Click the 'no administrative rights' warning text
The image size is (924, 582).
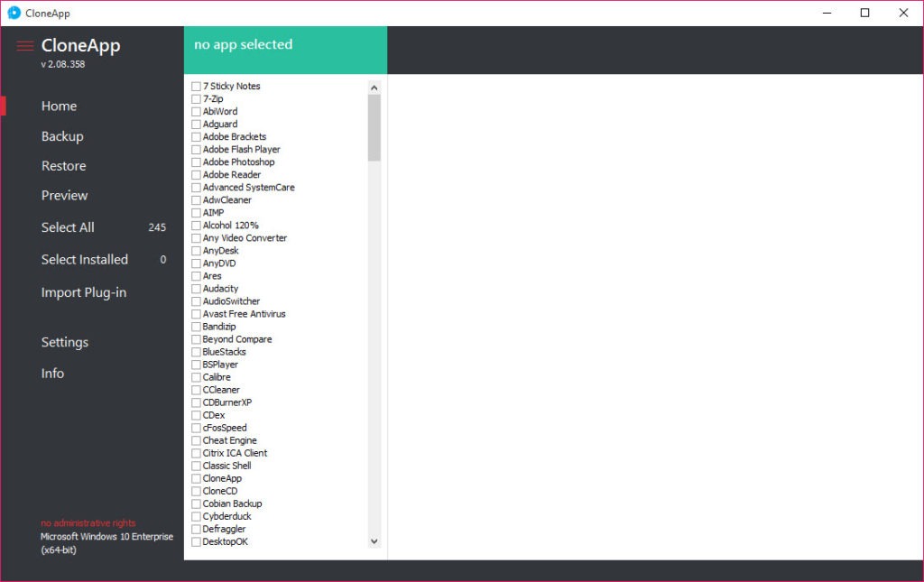[x=88, y=523]
